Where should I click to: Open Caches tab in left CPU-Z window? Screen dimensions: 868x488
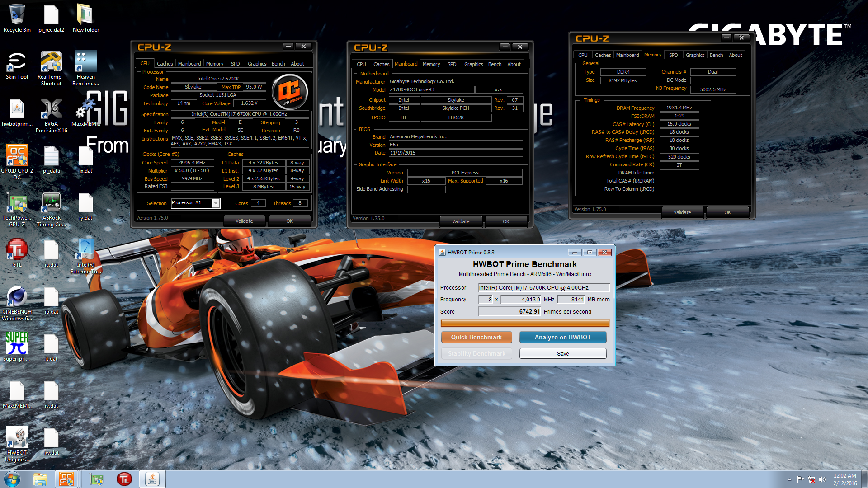click(x=165, y=64)
